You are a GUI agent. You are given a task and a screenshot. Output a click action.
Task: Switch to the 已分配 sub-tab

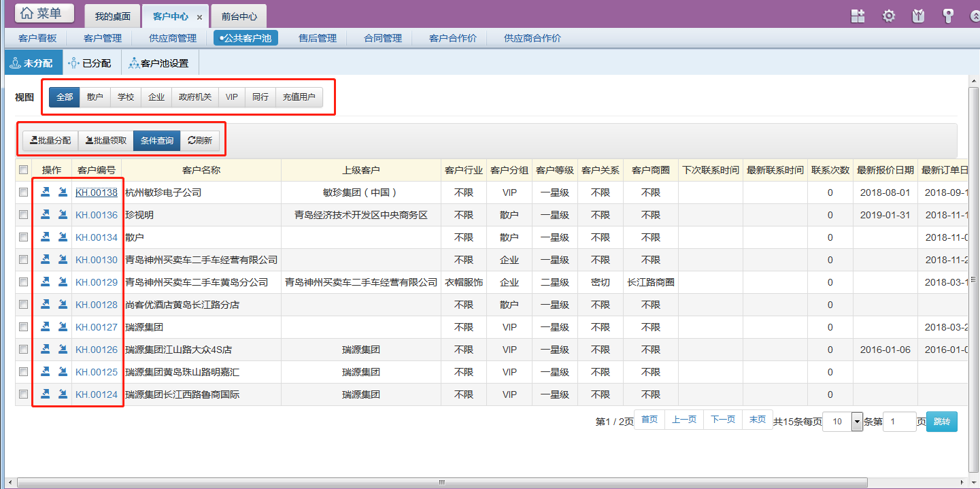[x=91, y=63]
